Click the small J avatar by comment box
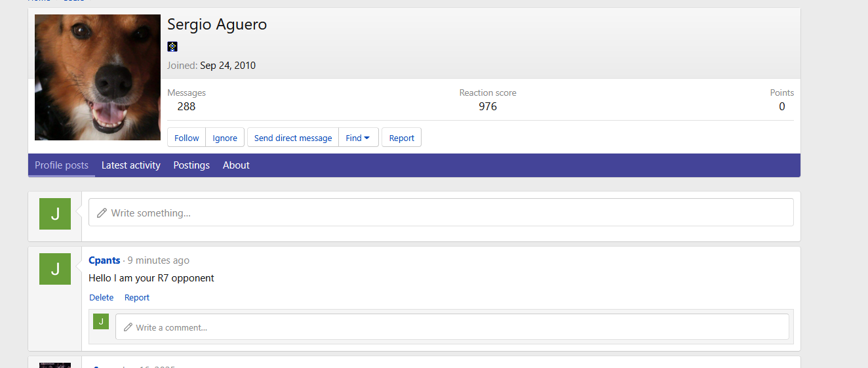 tap(101, 321)
